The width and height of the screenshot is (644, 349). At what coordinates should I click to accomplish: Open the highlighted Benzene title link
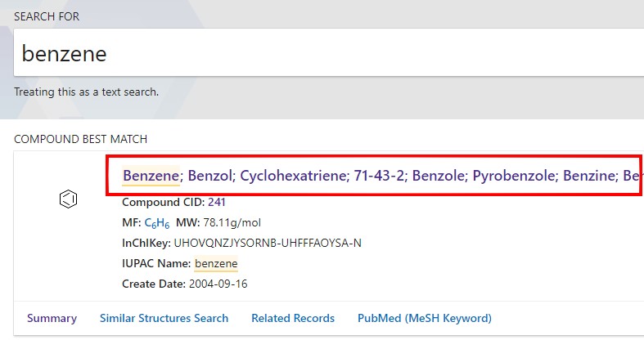[x=151, y=176]
